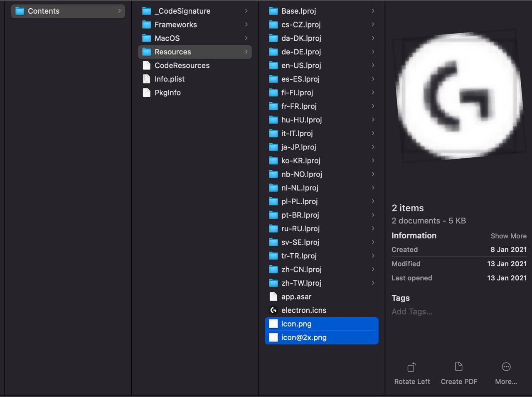
Task: Click the Create PDF label
Action: (459, 382)
